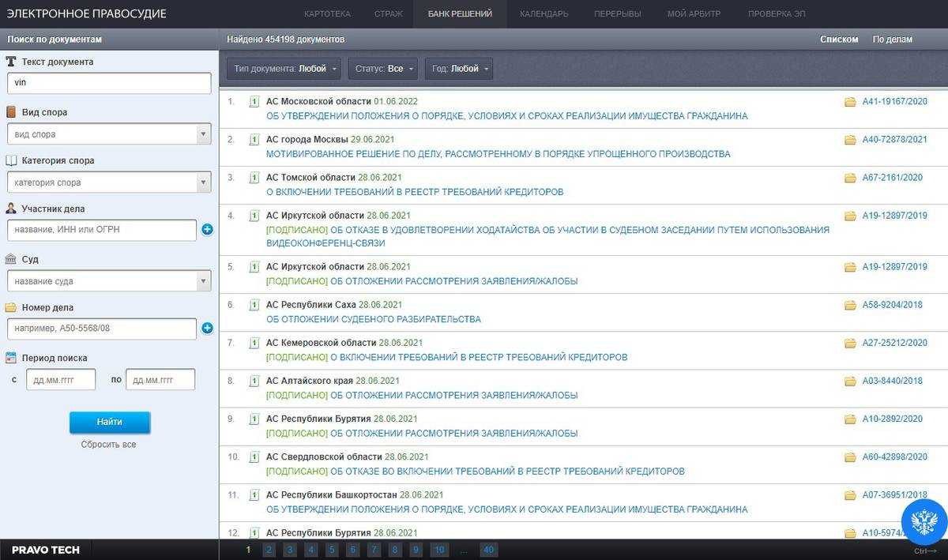Image resolution: width=948 pixels, height=560 pixels.
Task: Click the Текст документа input field
Action: point(109,83)
